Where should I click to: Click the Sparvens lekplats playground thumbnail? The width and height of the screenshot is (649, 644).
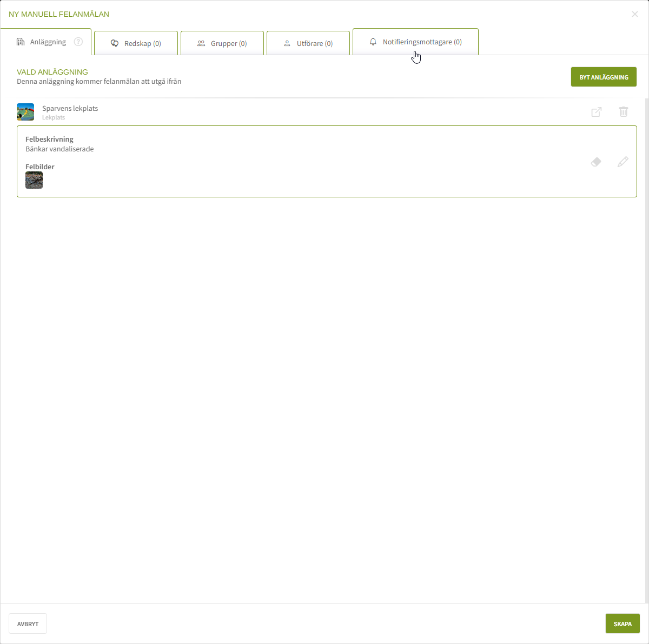pyautogui.click(x=25, y=112)
